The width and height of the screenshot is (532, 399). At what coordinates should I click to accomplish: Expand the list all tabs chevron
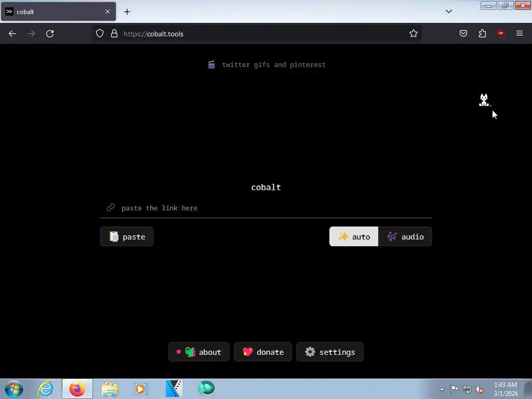click(x=448, y=11)
